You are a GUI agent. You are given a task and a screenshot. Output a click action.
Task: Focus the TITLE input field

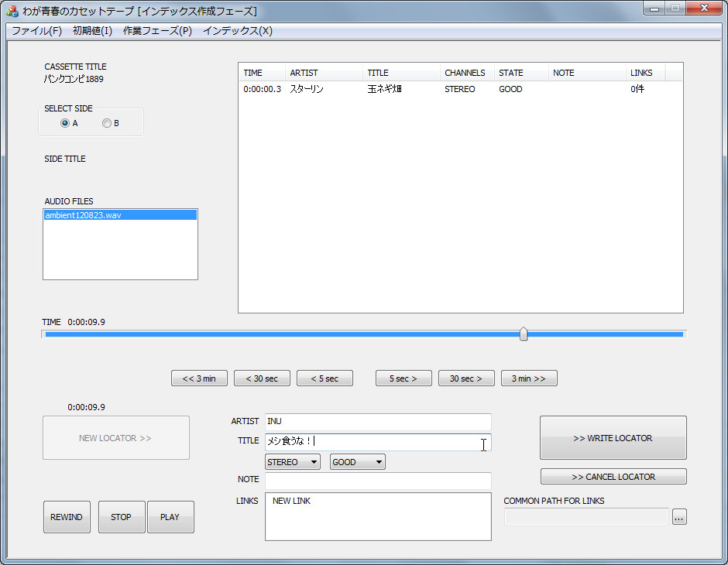point(378,441)
